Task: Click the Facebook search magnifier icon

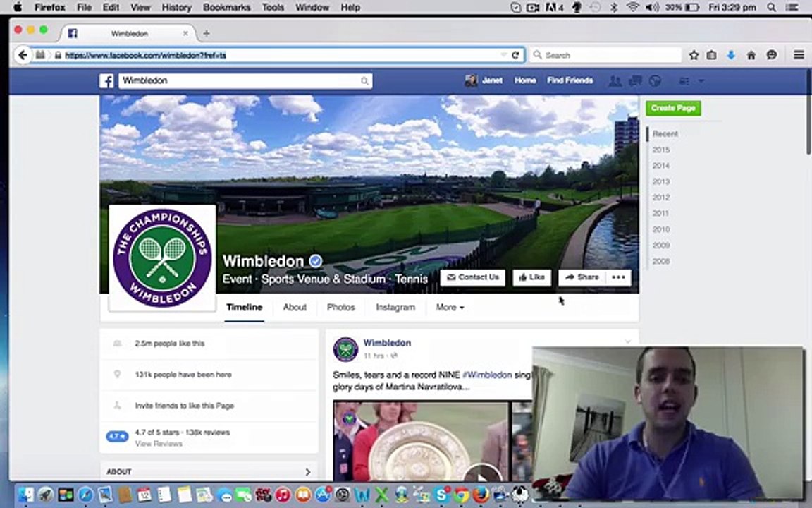Action: click(x=364, y=81)
